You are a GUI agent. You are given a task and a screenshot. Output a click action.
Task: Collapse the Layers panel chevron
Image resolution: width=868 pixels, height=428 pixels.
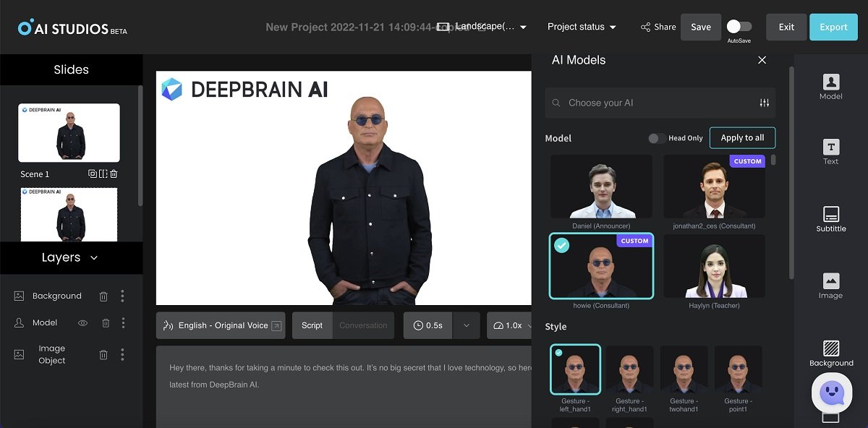[x=94, y=258]
